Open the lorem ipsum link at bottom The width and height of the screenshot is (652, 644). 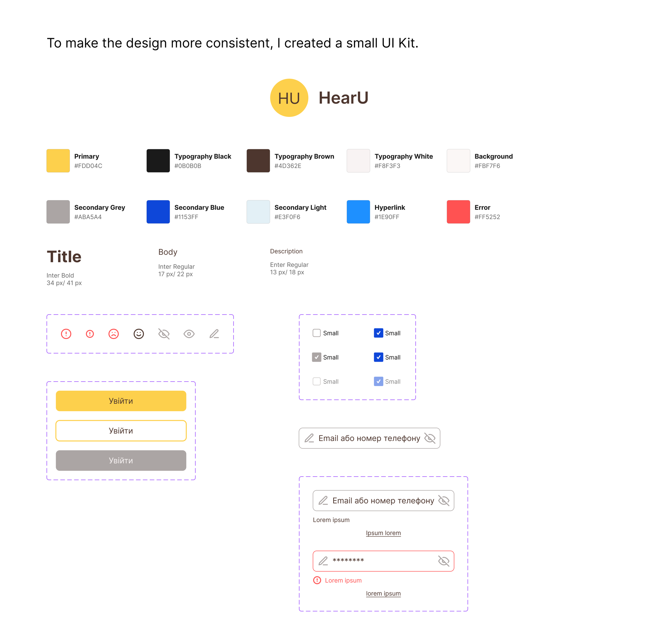(x=383, y=593)
